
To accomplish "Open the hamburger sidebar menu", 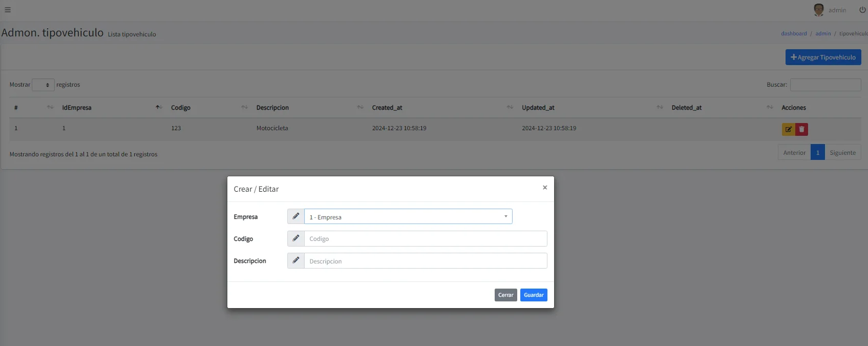I will pos(8,10).
